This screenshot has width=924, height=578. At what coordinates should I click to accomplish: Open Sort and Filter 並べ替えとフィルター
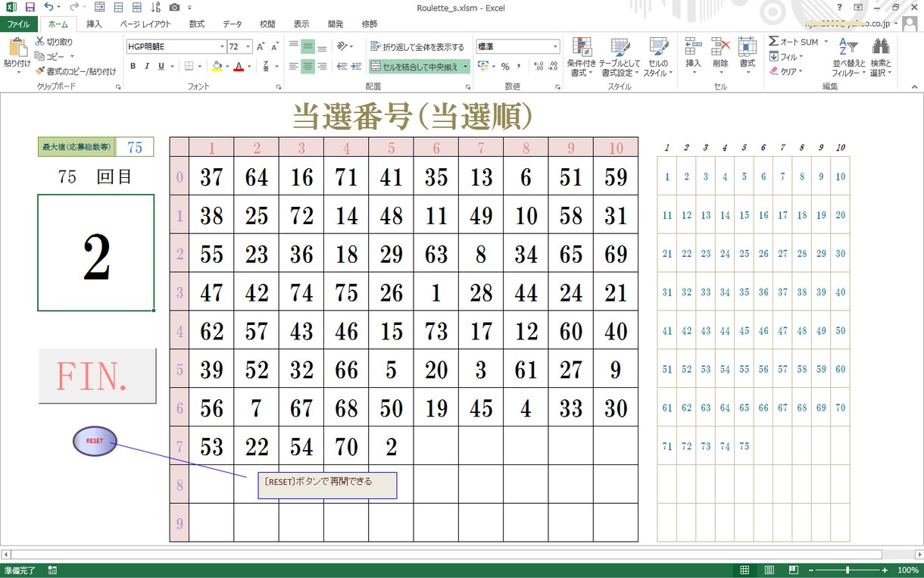[848, 57]
